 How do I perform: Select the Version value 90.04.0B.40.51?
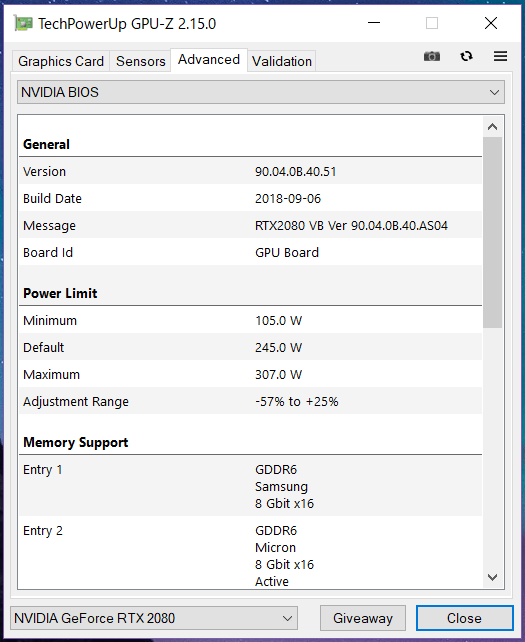point(296,172)
